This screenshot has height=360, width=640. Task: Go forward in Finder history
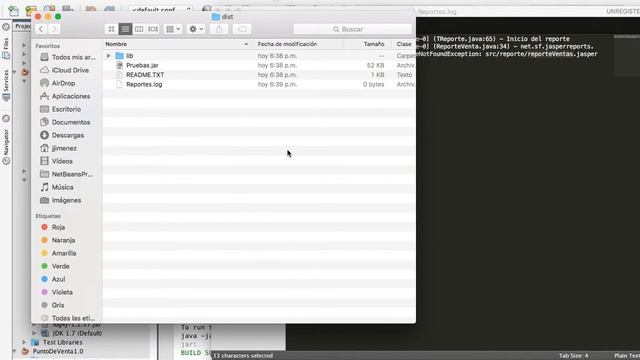(54, 29)
